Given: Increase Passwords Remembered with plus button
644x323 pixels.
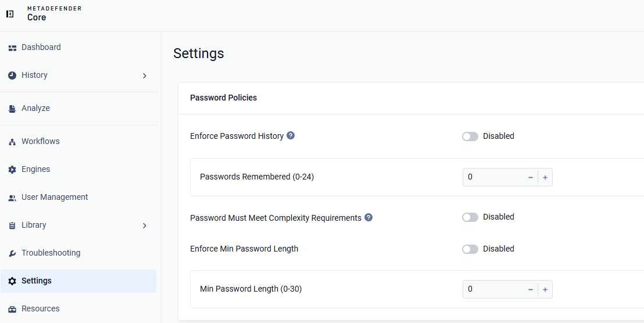Looking at the screenshot, I should (545, 177).
